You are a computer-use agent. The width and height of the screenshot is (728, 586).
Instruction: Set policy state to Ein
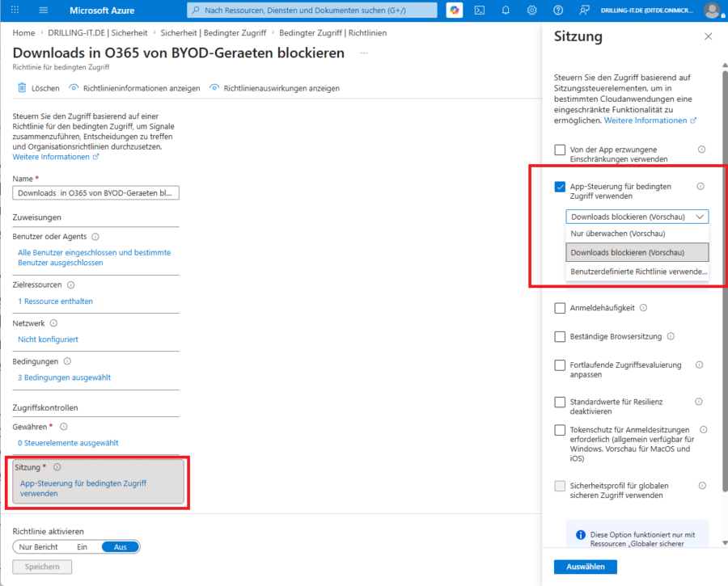(x=83, y=547)
